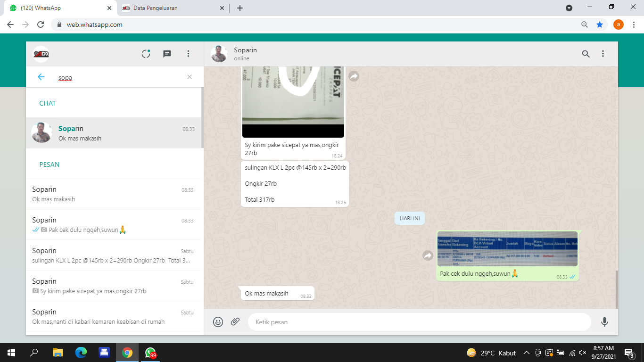Open WhatsApp from the Windows taskbar
Viewport: 644px width, 362px height.
(150, 353)
